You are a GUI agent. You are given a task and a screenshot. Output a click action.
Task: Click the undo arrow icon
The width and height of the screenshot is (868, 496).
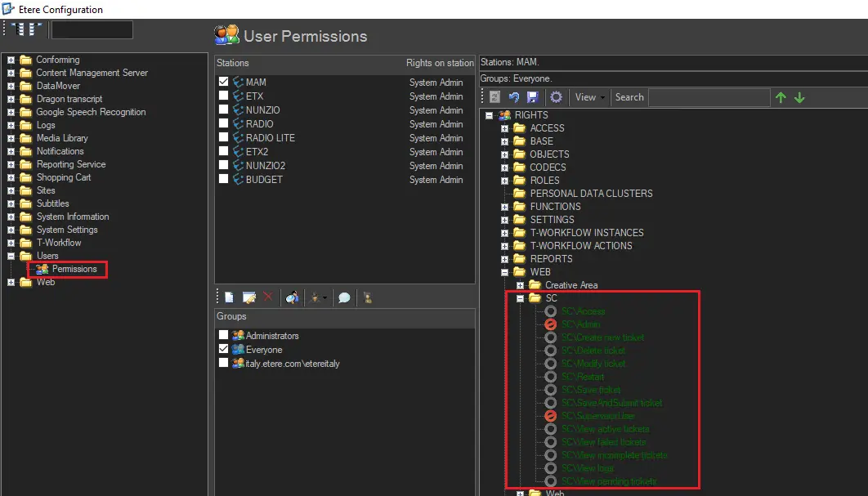pyautogui.click(x=514, y=97)
